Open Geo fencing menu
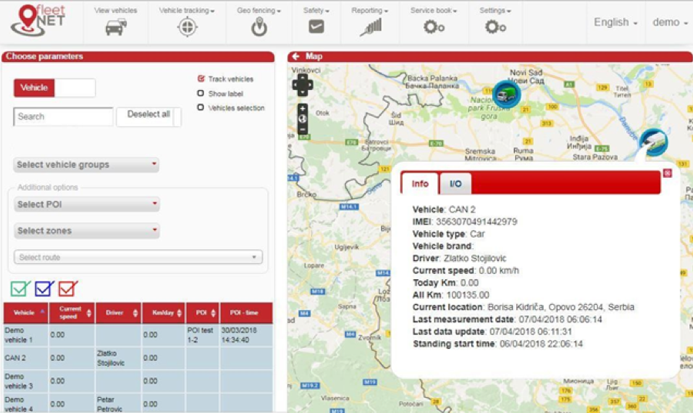This screenshot has width=693, height=413. pyautogui.click(x=259, y=10)
